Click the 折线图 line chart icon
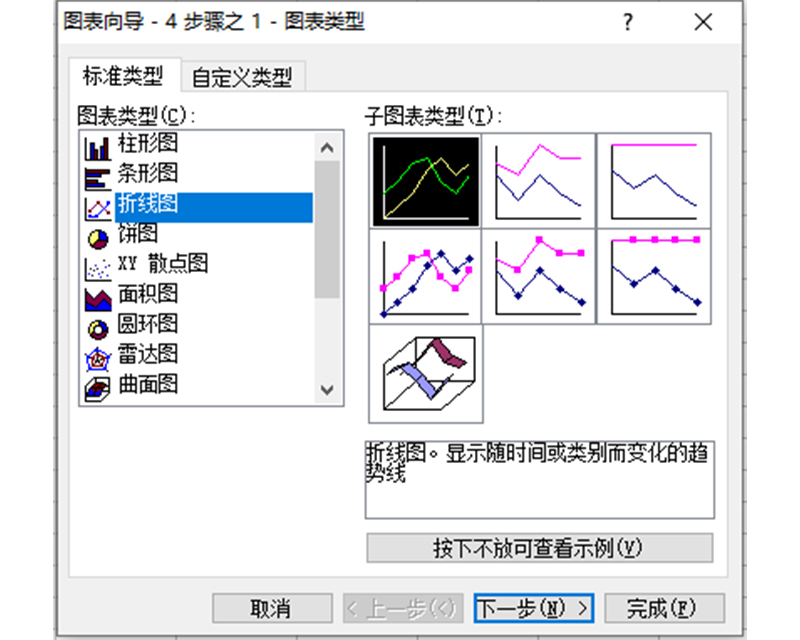This screenshot has width=800, height=640. [x=97, y=209]
